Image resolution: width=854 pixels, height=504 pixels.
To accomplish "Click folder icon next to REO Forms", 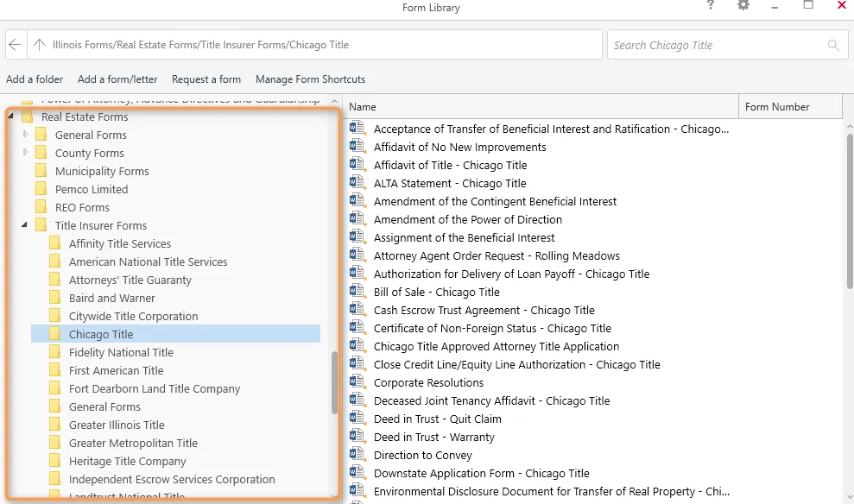I will click(x=41, y=207).
